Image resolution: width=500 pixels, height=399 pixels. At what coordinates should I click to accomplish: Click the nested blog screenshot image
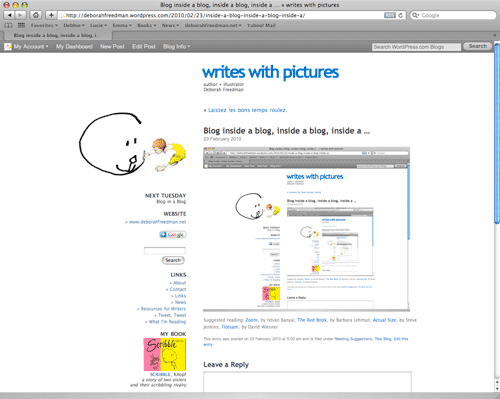pyautogui.click(x=306, y=229)
